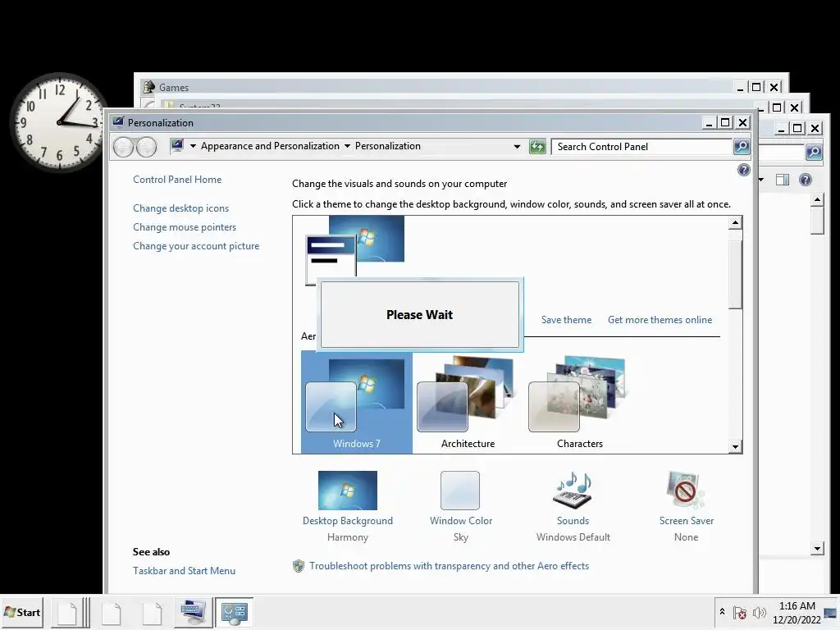Open views dropdown arrow in background window
This screenshot has height=630, width=840.
pyautogui.click(x=760, y=180)
